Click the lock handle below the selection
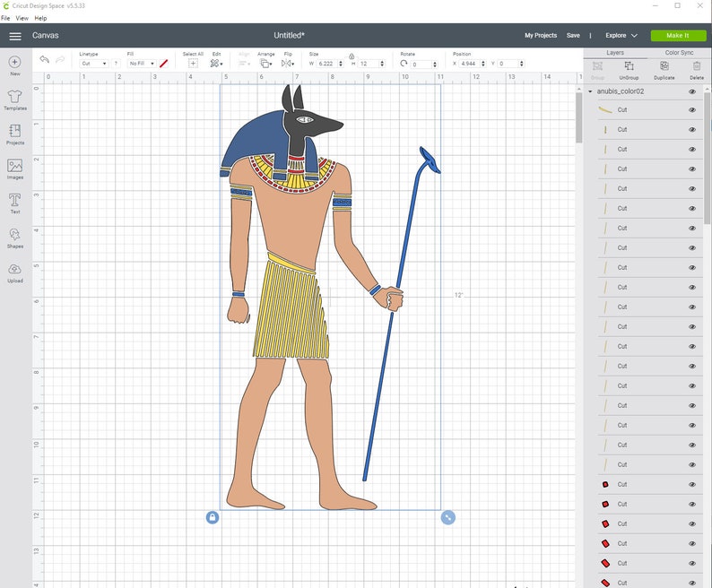712x588 pixels. (x=213, y=517)
